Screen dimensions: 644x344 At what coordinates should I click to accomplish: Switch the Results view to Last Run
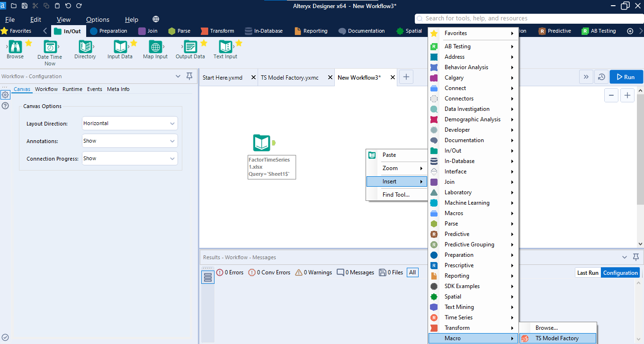[x=587, y=272]
